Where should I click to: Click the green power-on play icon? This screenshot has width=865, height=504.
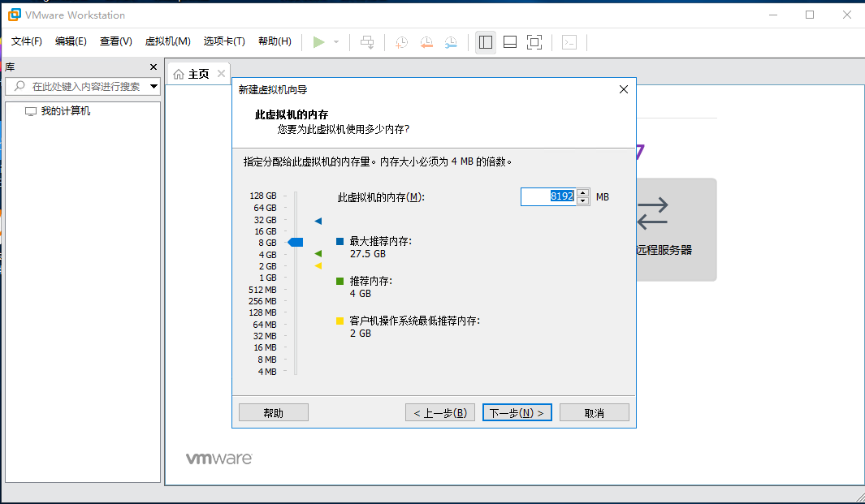point(318,42)
